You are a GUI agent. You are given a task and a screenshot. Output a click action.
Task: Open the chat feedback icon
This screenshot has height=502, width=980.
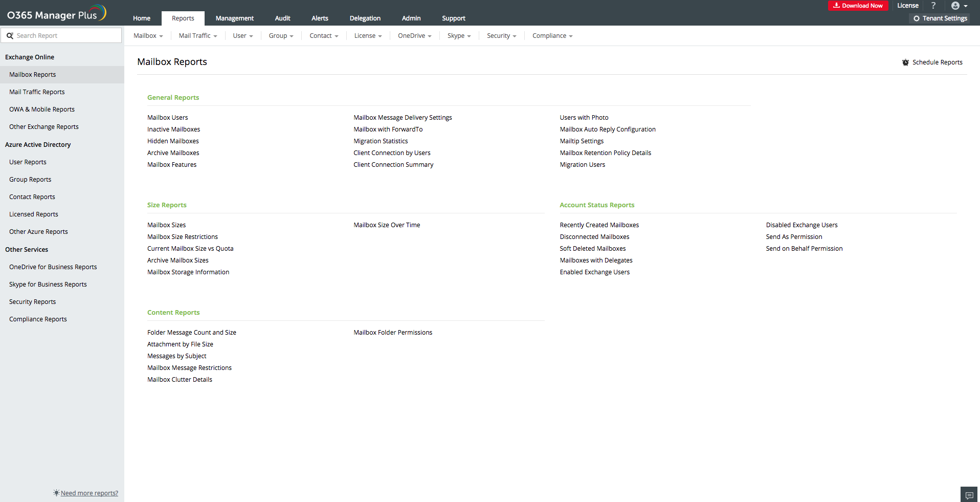(969, 495)
